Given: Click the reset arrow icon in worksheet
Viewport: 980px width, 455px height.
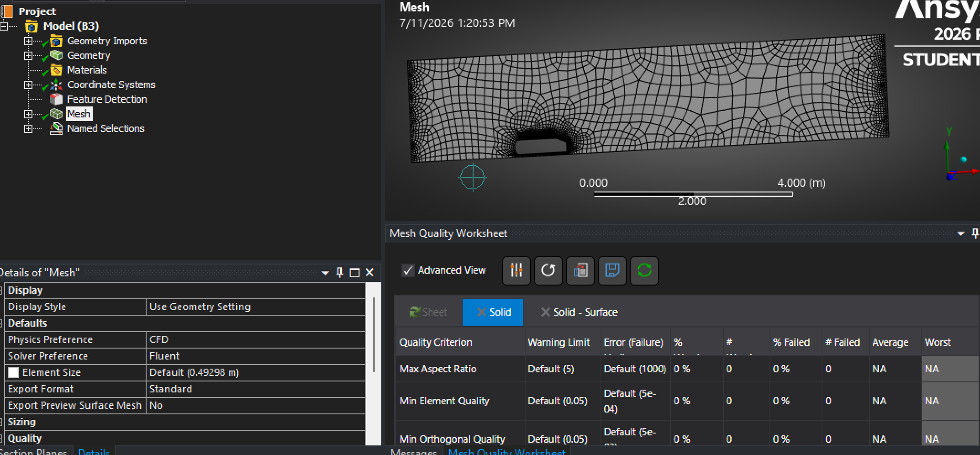Looking at the screenshot, I should pos(548,270).
